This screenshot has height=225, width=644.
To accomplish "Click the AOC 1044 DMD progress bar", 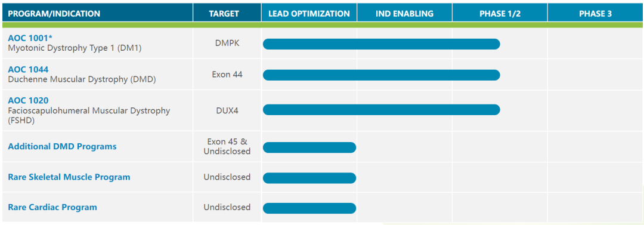I will [381, 75].
